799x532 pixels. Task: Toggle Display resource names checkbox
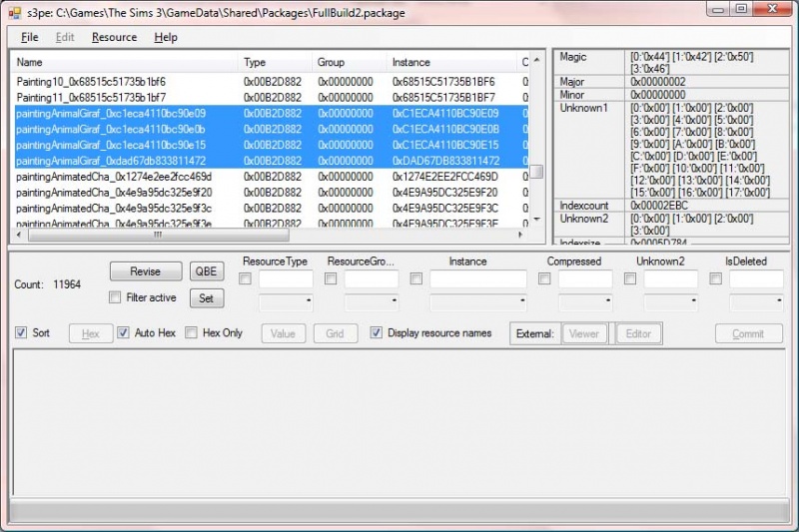[x=377, y=332]
